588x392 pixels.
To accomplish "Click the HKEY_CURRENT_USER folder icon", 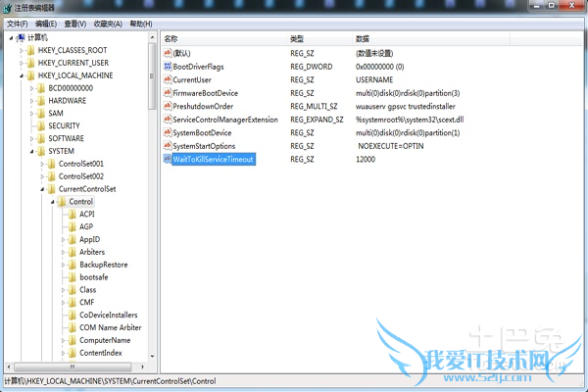I will click(x=31, y=63).
